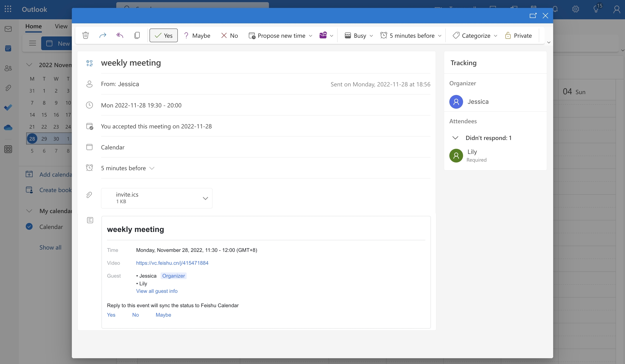Mark the meeting as Private
625x364 pixels.
coord(519,35)
